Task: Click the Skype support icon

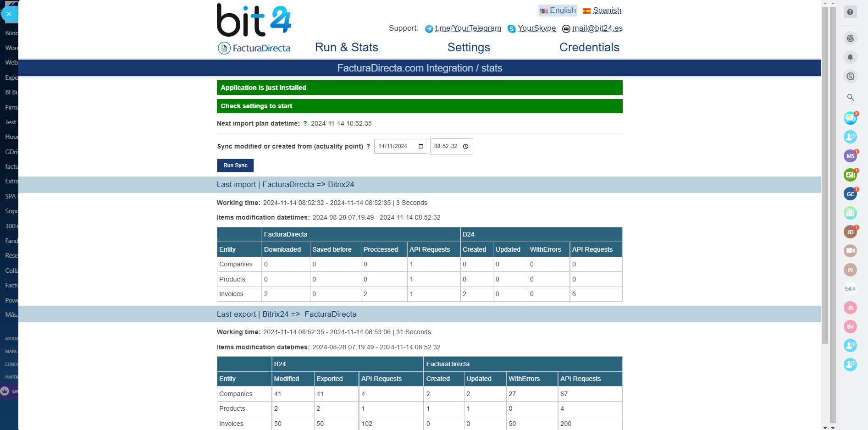Action: [x=511, y=28]
